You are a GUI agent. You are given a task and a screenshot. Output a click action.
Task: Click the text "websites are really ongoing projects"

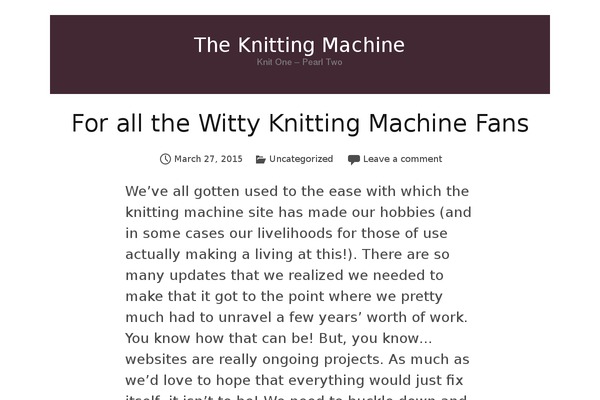click(254, 359)
